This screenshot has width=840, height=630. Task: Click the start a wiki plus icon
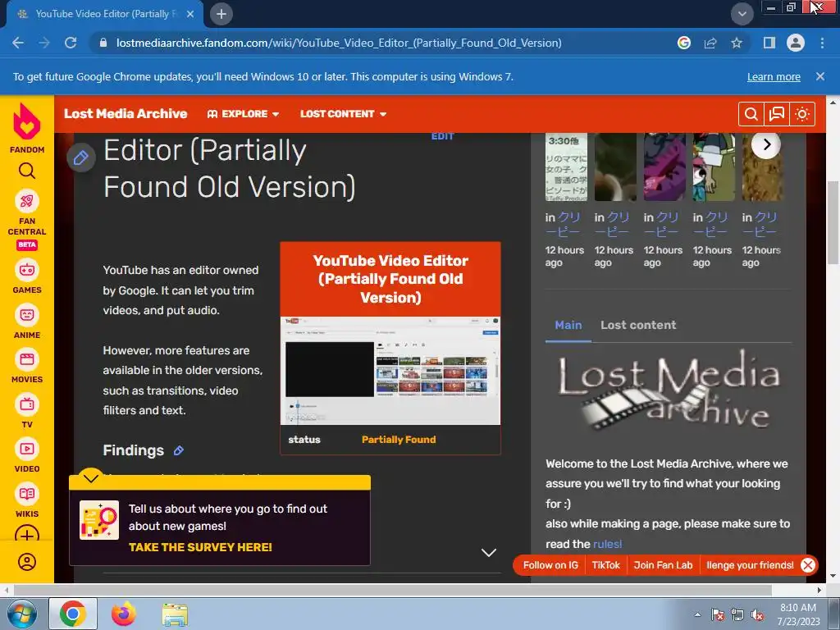[27, 535]
